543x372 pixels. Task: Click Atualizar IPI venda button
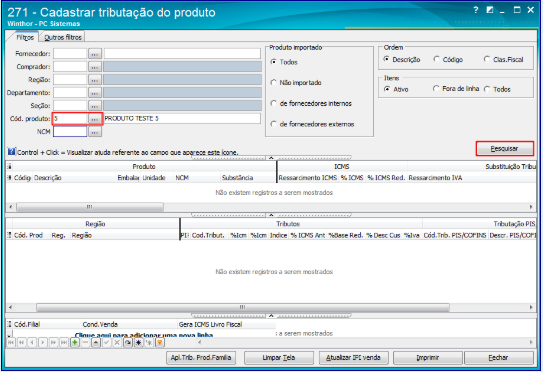coord(353,357)
